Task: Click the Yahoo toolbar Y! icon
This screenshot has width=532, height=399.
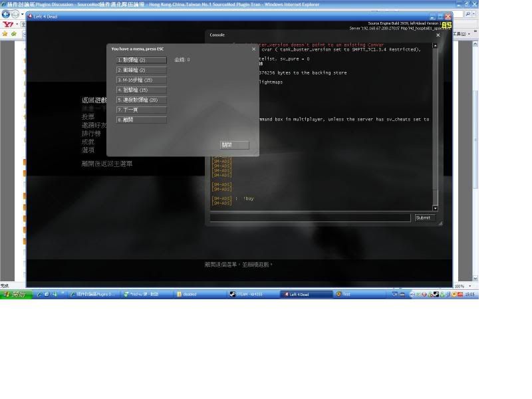Action: click(x=8, y=25)
